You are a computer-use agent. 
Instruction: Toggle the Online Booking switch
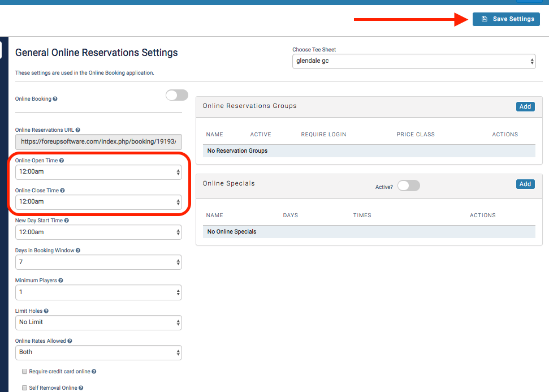(176, 96)
